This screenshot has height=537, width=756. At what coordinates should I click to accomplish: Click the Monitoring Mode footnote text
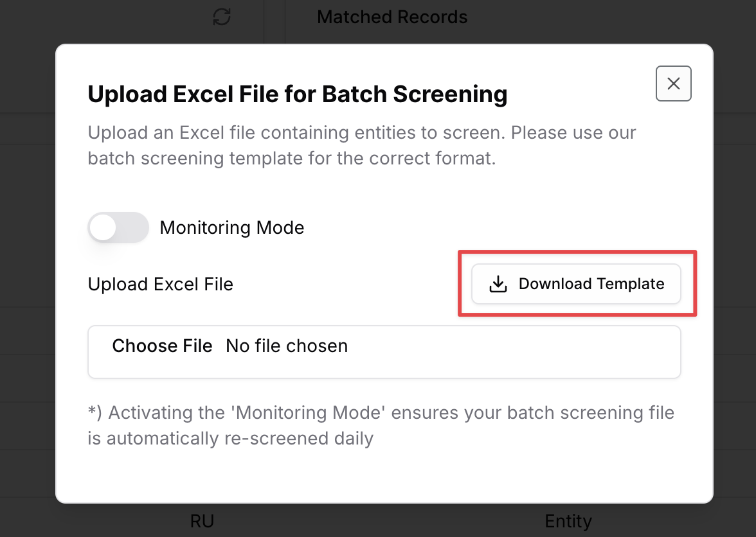(381, 425)
